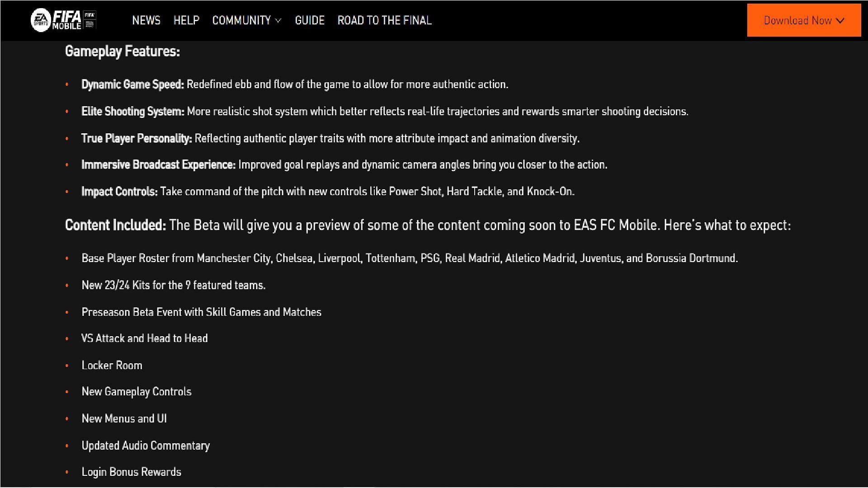Viewport: 868px width, 488px height.
Task: Check the Login Bonus Rewards bullet item
Action: (x=131, y=471)
